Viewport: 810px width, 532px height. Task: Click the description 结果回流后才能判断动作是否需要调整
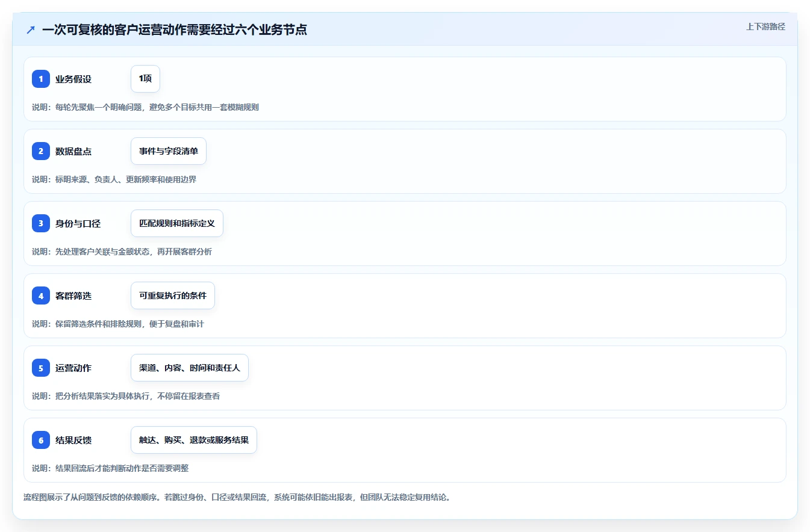(x=110, y=468)
